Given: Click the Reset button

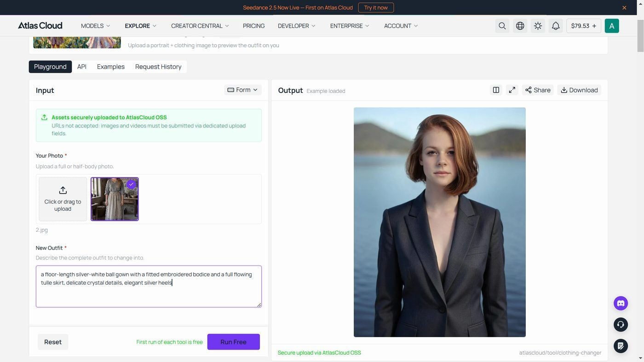Looking at the screenshot, I should click(53, 342).
